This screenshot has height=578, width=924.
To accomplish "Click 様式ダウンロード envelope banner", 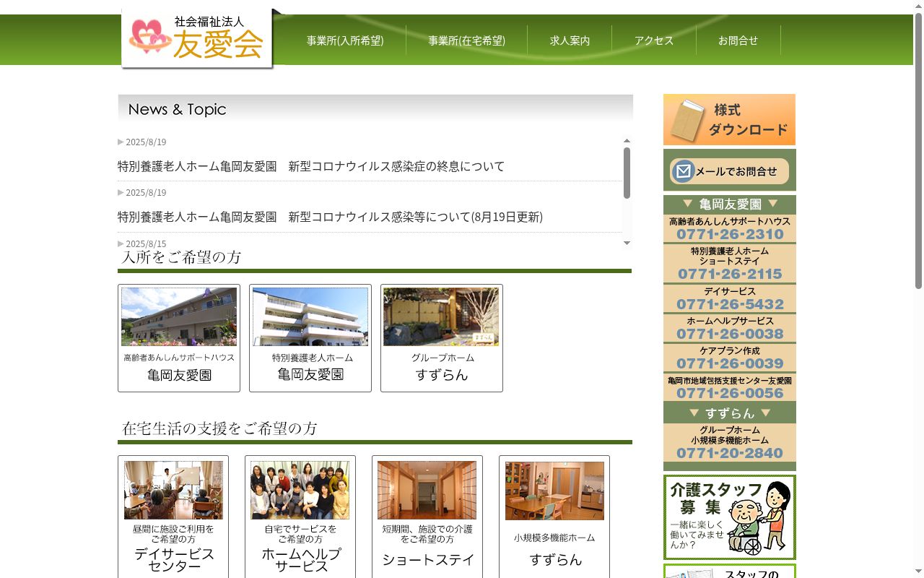I will tap(729, 120).
